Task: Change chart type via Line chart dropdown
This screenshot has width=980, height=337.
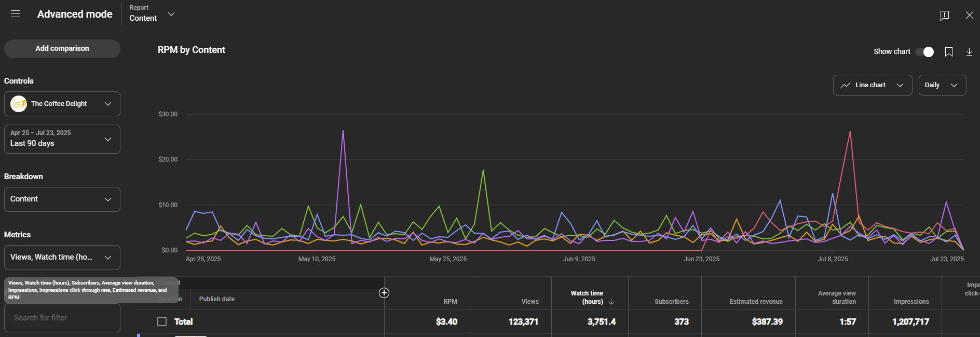Action: pyautogui.click(x=873, y=85)
